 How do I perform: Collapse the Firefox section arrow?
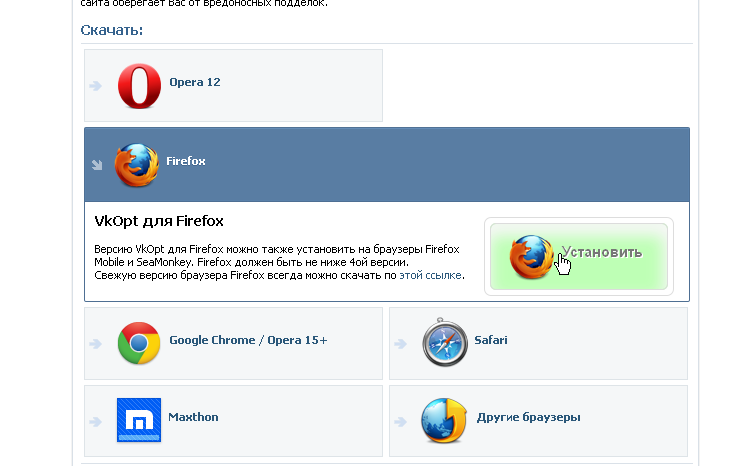97,165
